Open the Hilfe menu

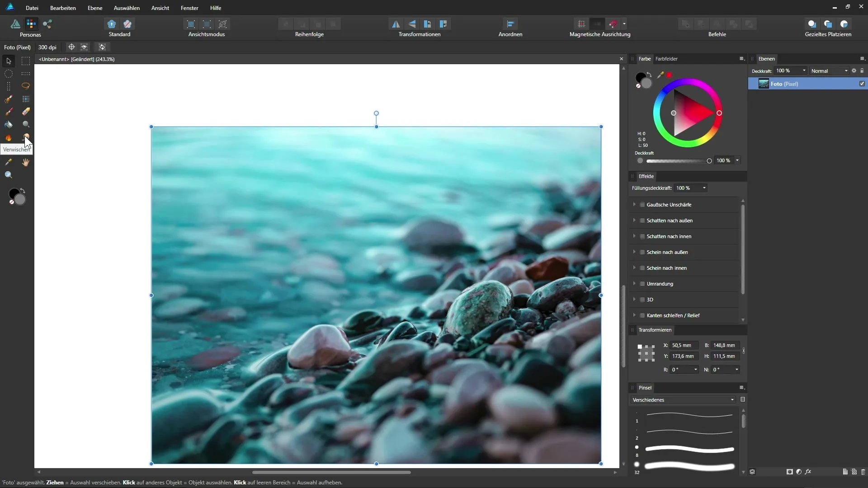216,8
